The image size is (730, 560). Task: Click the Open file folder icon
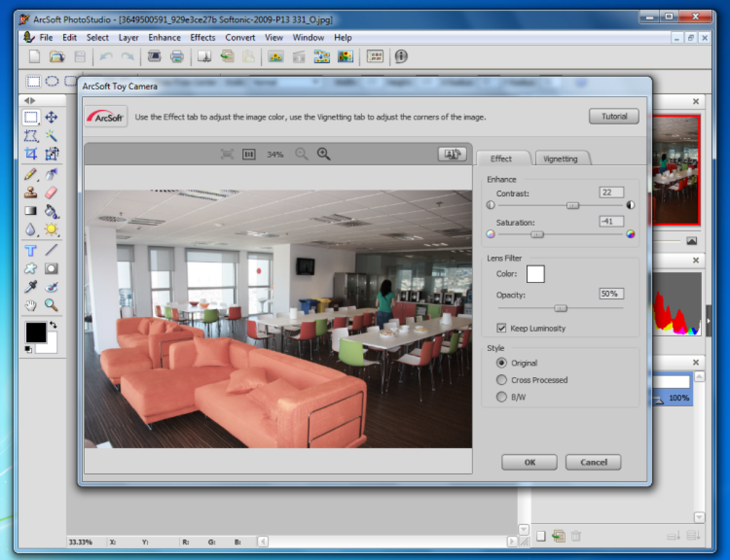point(57,57)
